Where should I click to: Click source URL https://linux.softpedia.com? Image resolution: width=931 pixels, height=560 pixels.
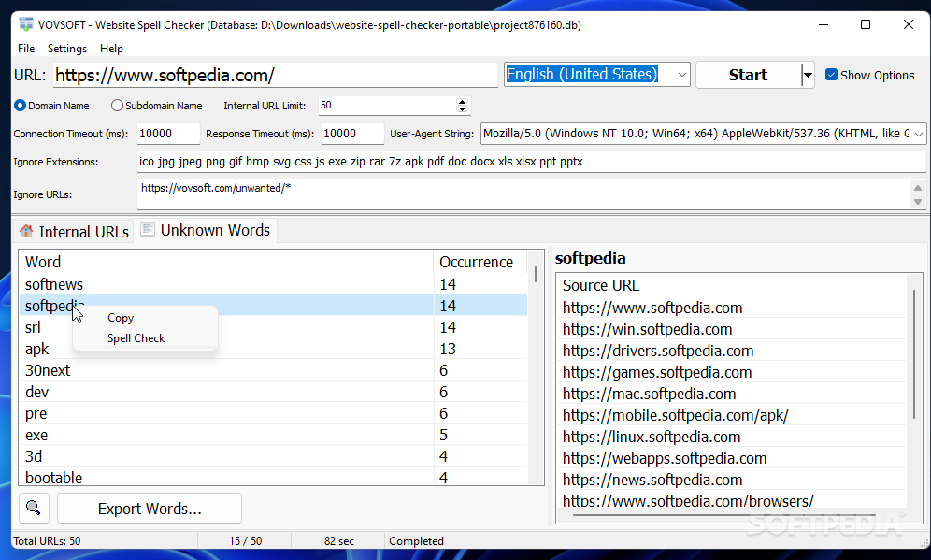pos(652,437)
